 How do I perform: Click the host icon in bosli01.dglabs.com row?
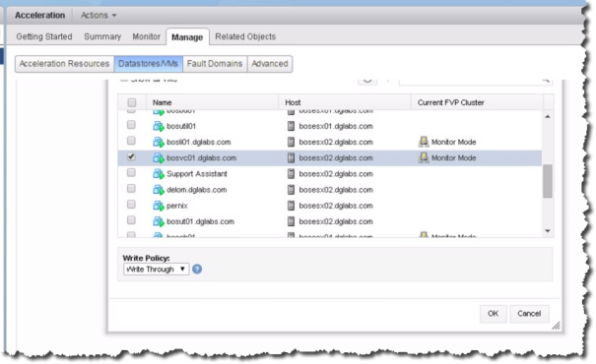291,142
